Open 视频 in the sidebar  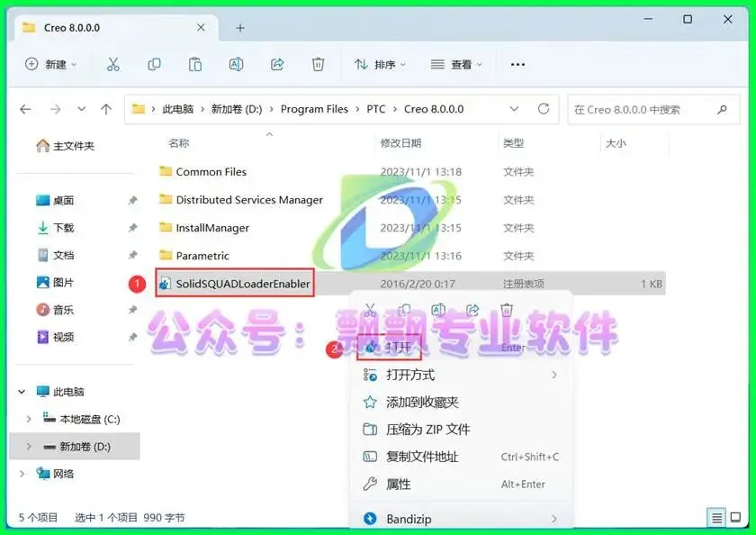(55, 337)
